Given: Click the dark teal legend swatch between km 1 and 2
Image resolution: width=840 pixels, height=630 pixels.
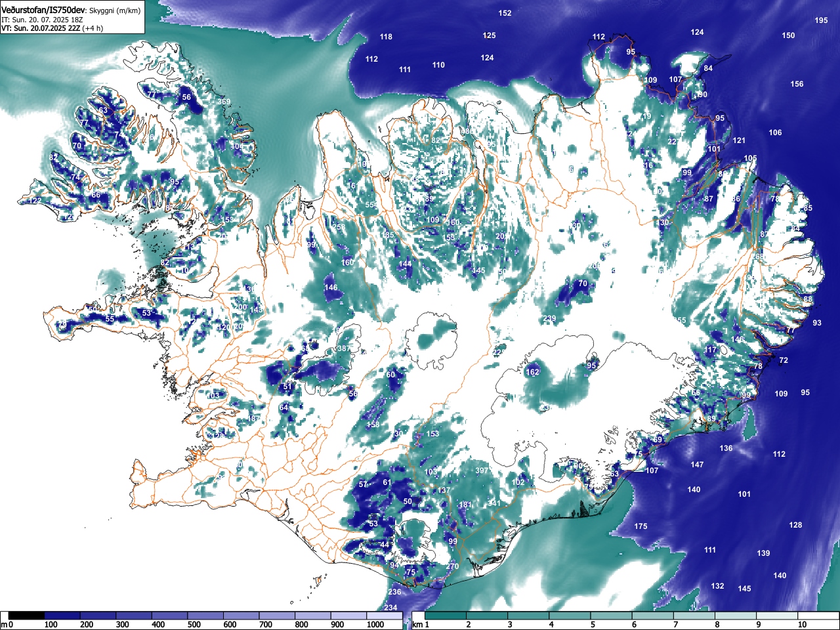Looking at the screenshot, I should 447,616.
